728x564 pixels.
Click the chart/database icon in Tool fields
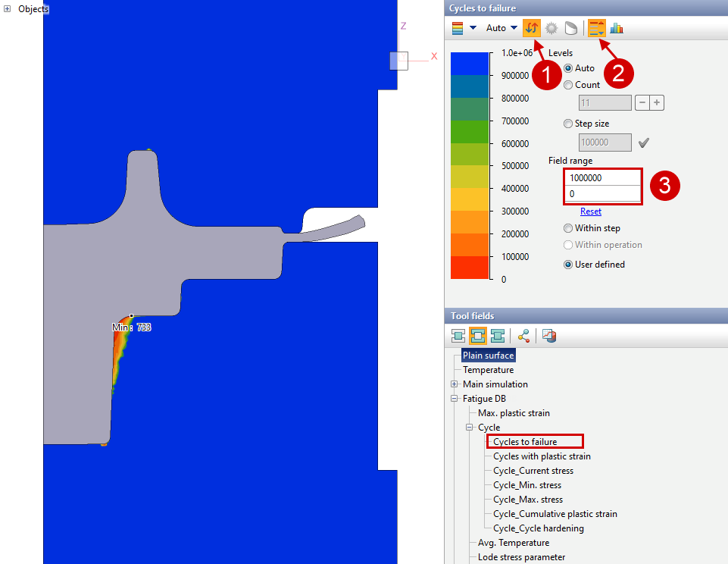(x=547, y=335)
